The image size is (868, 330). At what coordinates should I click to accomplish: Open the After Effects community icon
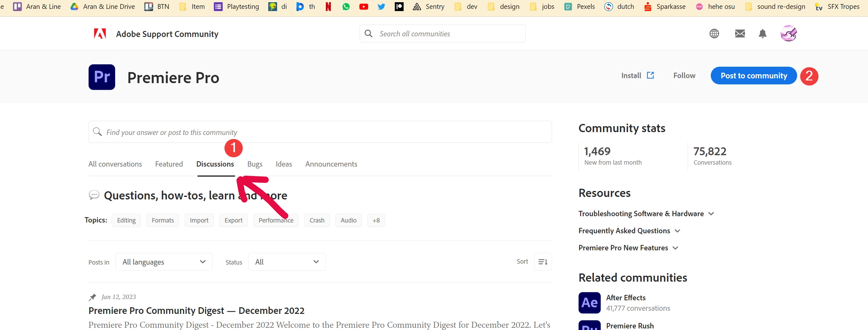point(589,303)
